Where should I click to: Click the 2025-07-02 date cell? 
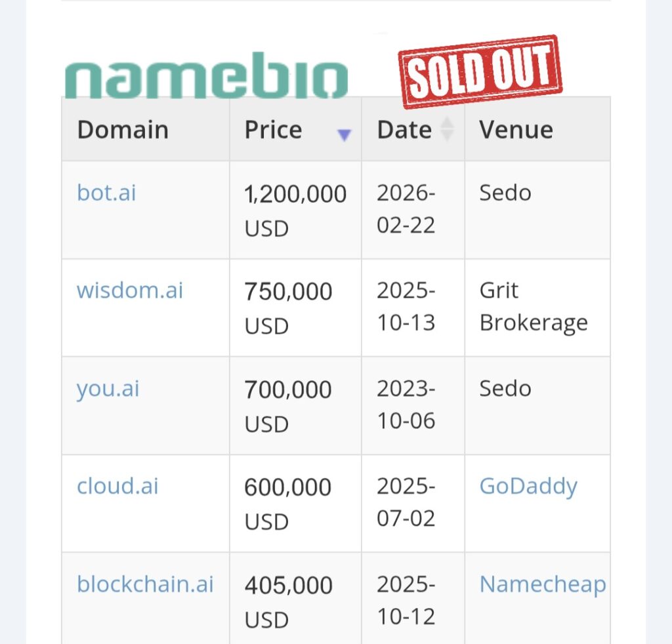(x=406, y=503)
